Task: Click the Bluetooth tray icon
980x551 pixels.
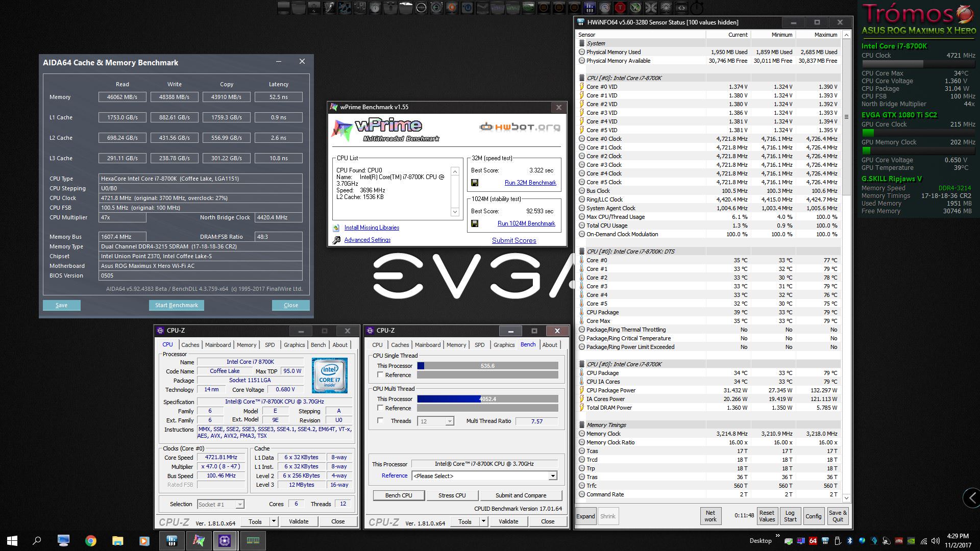Action: click(850, 541)
